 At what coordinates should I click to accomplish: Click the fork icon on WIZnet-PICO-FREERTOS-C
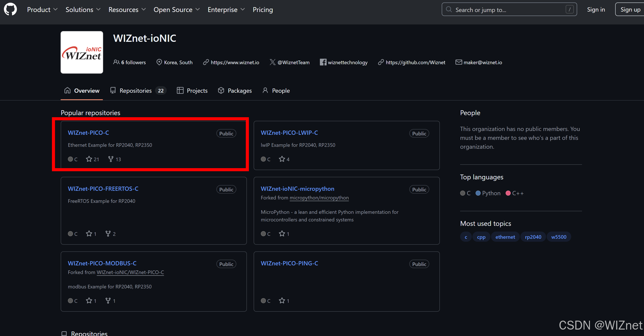pos(108,234)
